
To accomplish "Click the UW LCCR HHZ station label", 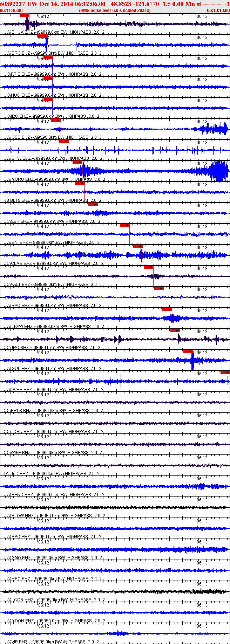I will pyautogui.click(x=18, y=600).
